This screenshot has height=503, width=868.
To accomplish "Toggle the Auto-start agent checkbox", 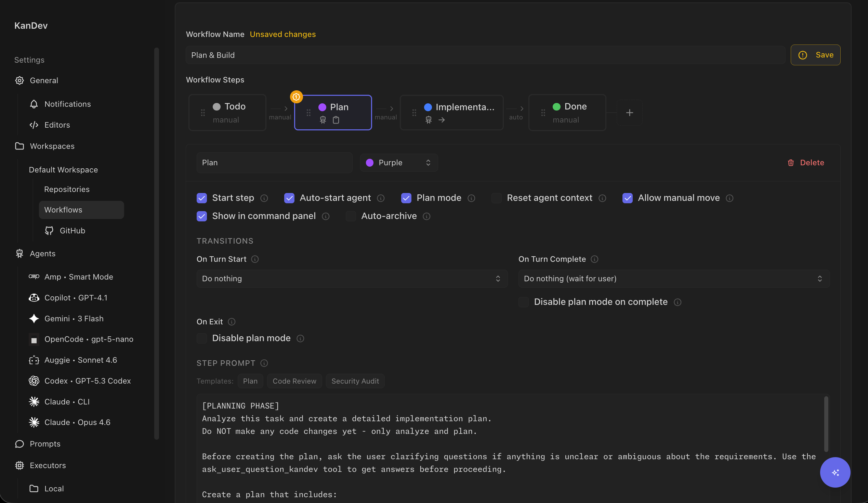I will (289, 198).
